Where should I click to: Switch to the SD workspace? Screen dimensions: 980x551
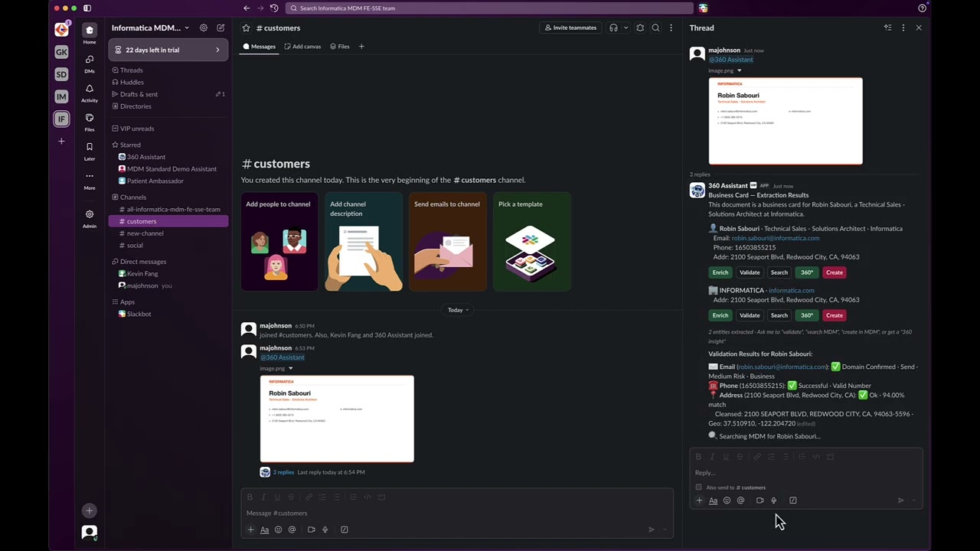[61, 74]
